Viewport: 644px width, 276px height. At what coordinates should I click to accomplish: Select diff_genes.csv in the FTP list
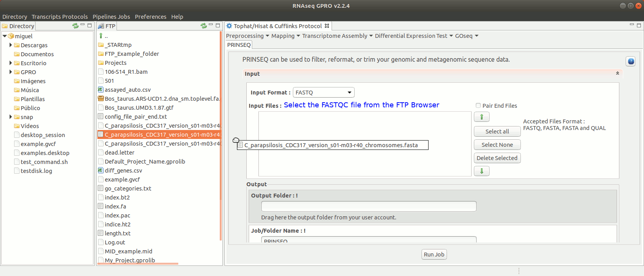pyautogui.click(x=123, y=171)
